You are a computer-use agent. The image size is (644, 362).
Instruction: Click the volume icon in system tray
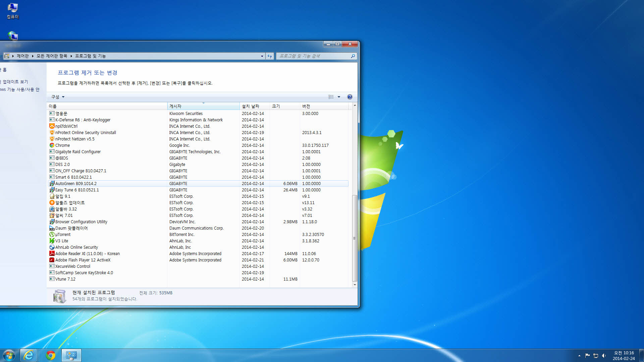604,356
